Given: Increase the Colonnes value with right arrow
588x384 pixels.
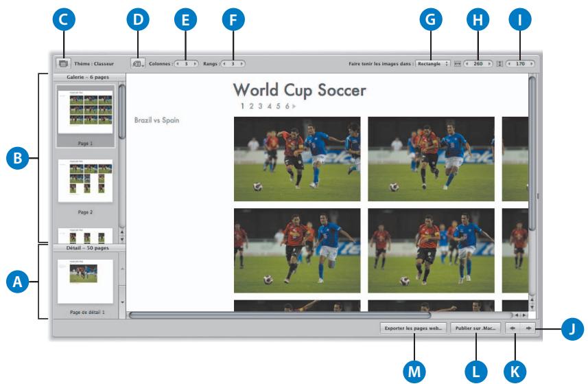Looking at the screenshot, I should coord(195,64).
